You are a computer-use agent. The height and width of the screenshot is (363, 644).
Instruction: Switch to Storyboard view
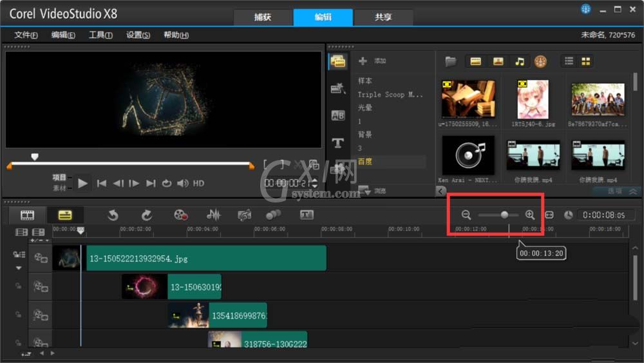coord(28,215)
